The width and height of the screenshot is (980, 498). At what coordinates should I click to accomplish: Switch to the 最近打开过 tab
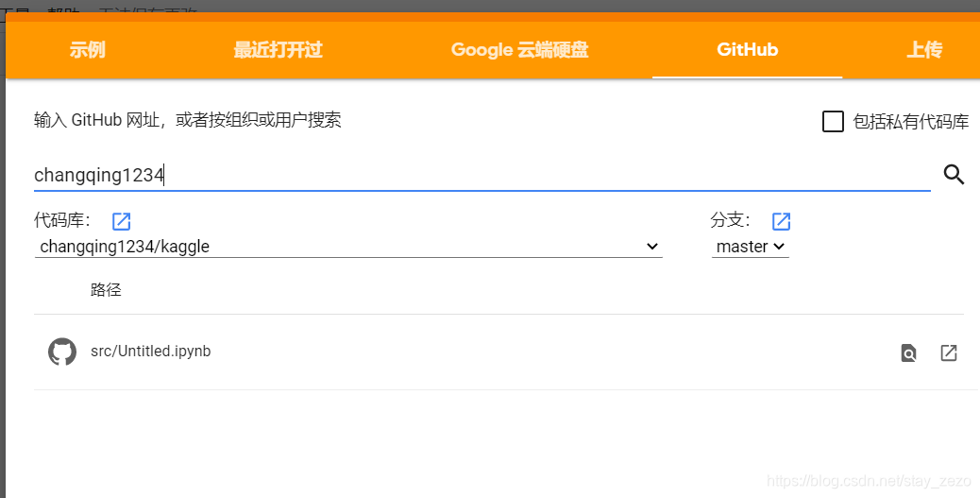[x=279, y=49]
